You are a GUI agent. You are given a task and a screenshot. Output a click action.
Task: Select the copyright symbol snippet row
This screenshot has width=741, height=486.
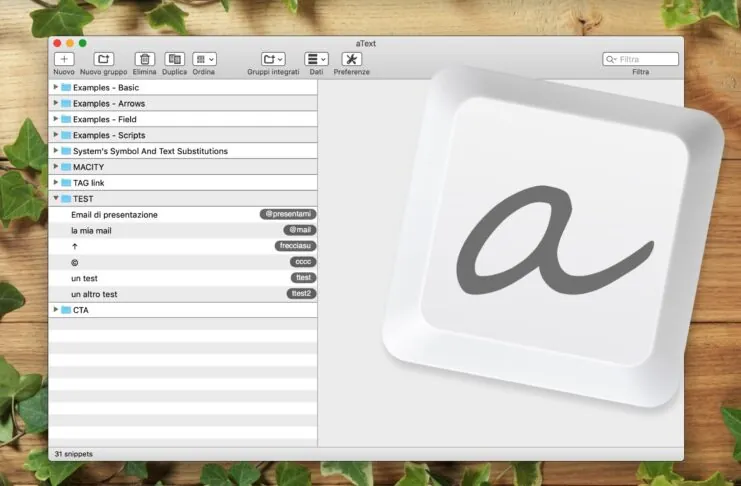[183, 262]
